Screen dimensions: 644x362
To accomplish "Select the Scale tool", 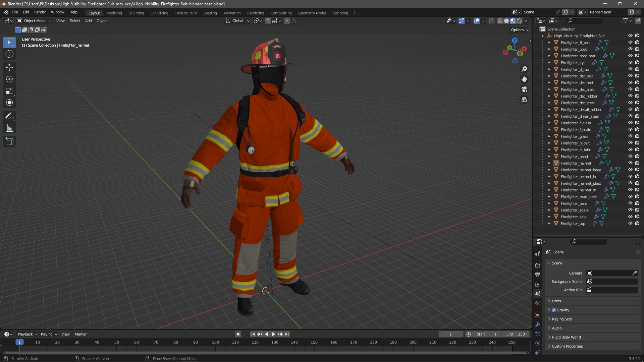I will click(x=9, y=91).
